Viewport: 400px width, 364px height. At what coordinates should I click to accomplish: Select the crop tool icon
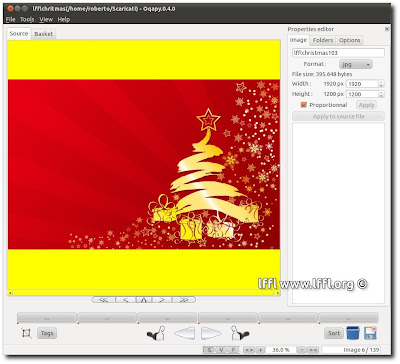[x=26, y=333]
